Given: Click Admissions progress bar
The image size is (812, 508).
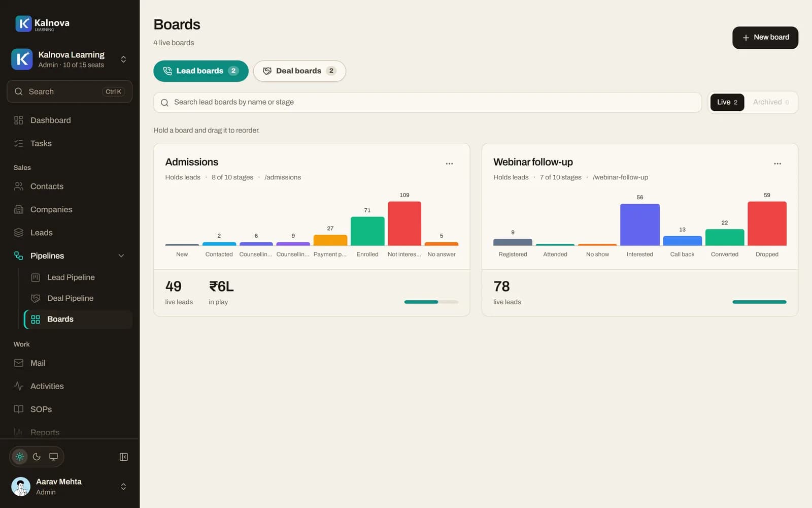Looking at the screenshot, I should pos(431,302).
